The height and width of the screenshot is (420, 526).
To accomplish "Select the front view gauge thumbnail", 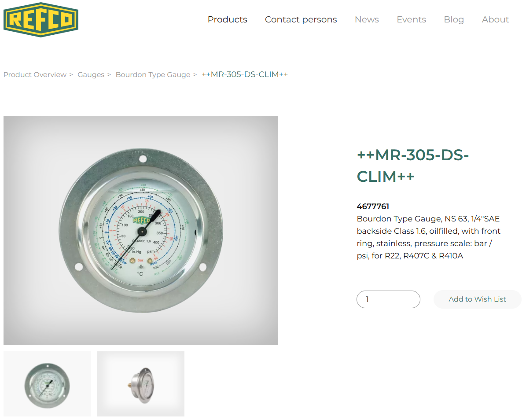I will pyautogui.click(x=47, y=384).
